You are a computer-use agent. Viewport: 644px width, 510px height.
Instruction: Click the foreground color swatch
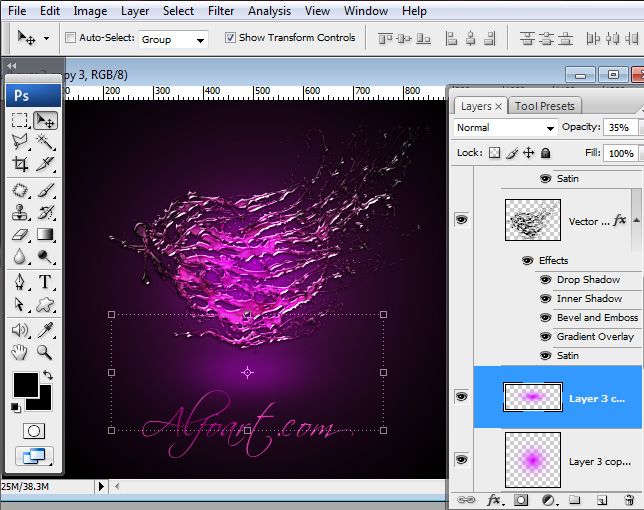pyautogui.click(x=25, y=383)
